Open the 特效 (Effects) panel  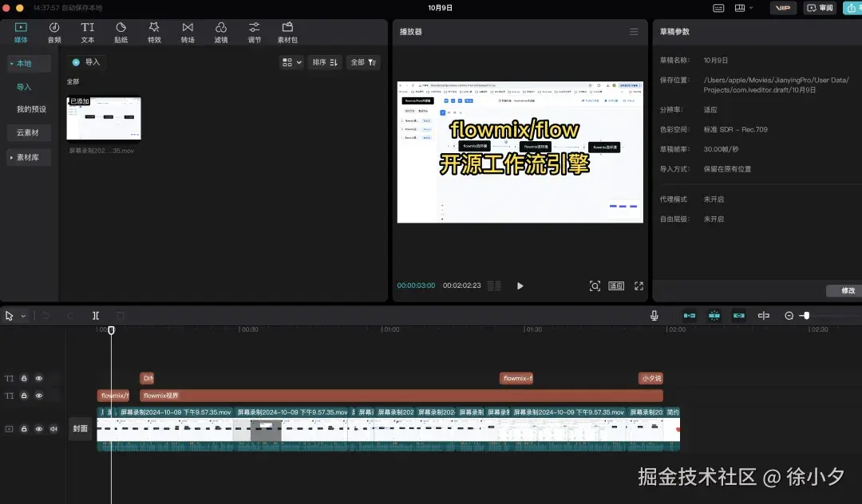point(153,32)
